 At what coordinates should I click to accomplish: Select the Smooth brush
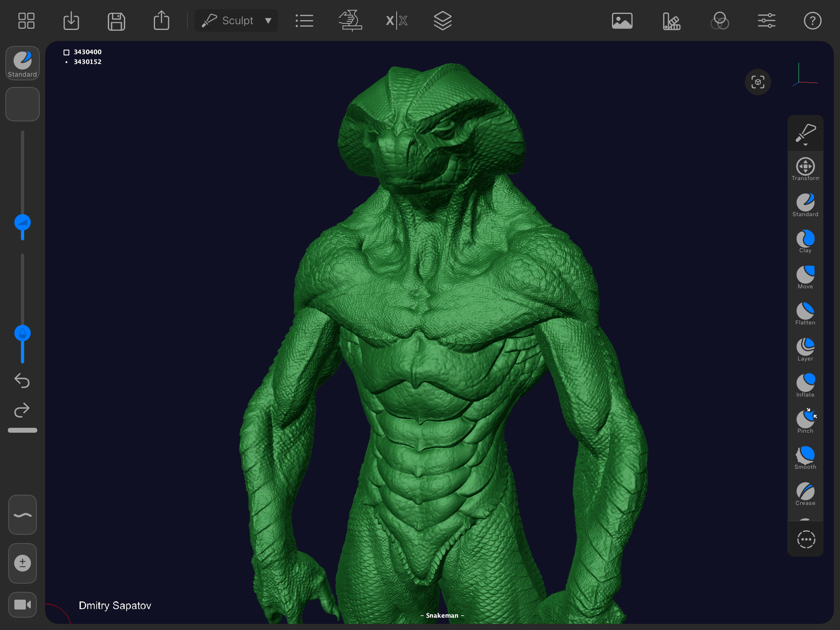coord(806,458)
